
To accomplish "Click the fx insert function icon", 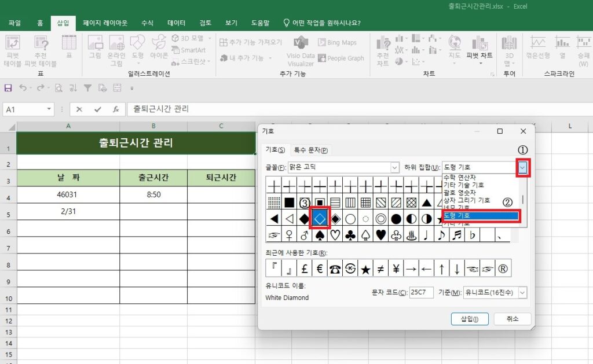I will point(116,109).
